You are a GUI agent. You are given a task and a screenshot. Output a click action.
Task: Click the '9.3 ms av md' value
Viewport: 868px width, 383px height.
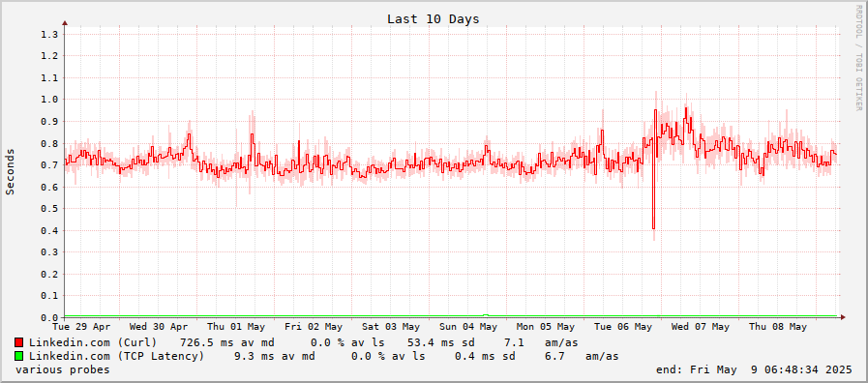click(275, 356)
